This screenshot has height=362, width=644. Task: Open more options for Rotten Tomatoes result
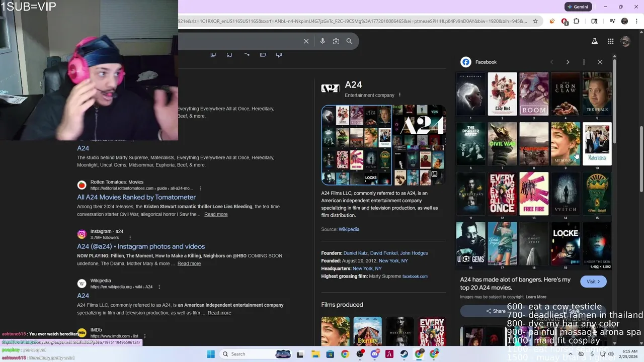tap(200, 189)
